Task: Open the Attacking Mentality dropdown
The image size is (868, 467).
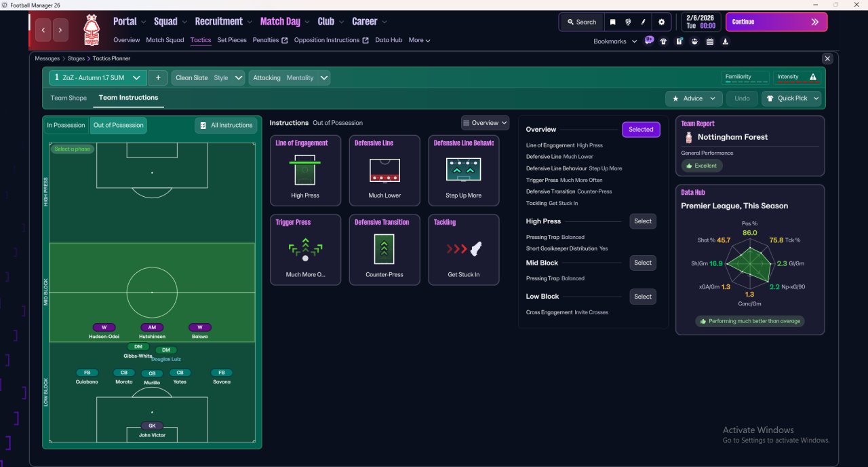Action: 290,78
